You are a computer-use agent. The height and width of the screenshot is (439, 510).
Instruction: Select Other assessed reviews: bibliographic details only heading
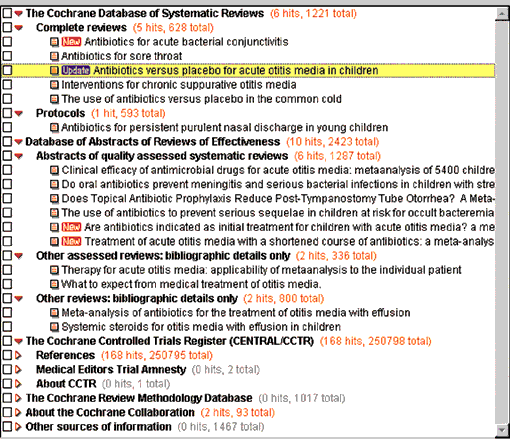(x=163, y=256)
